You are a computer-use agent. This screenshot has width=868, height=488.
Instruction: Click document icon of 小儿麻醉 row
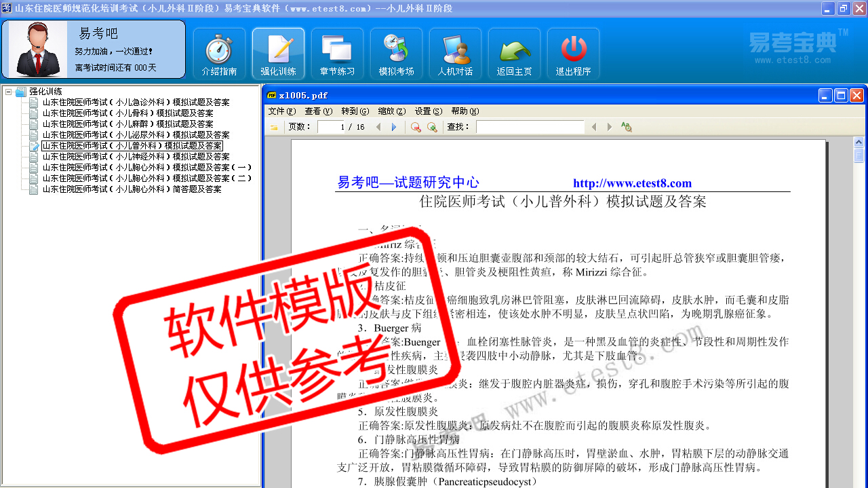tap(34, 124)
